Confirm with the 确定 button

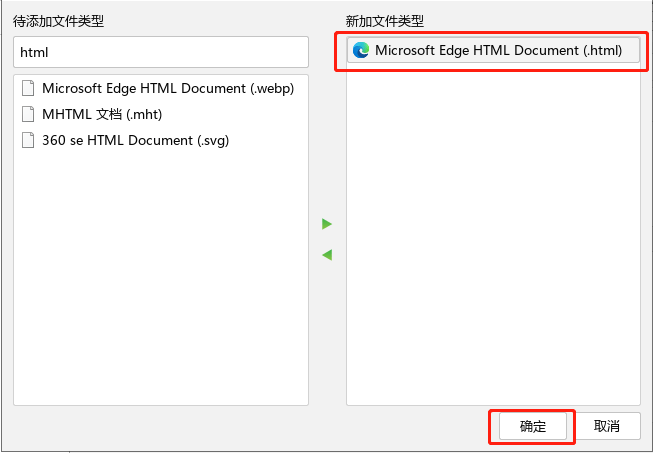pyautogui.click(x=533, y=426)
